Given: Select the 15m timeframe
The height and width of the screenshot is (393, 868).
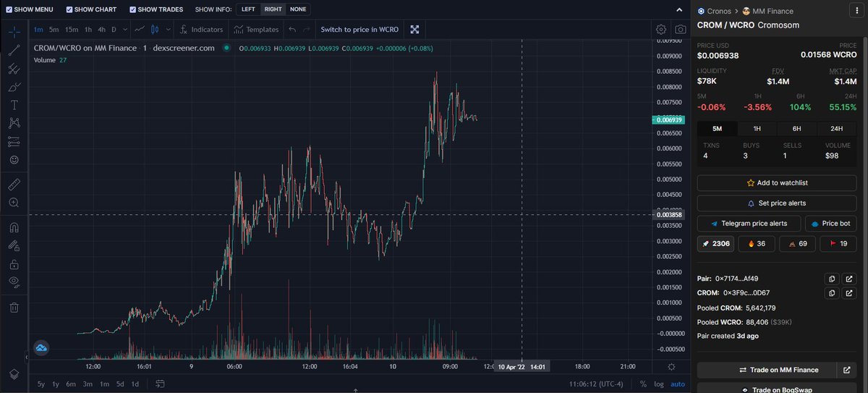Looking at the screenshot, I should pyautogui.click(x=72, y=30).
